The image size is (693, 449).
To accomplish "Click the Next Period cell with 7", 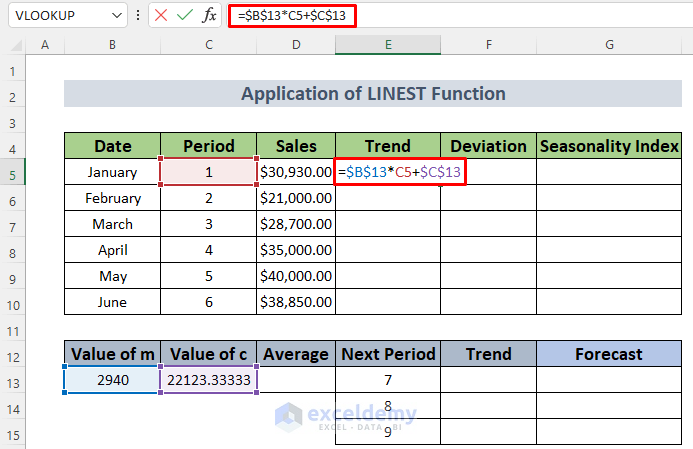I will pyautogui.click(x=387, y=380).
